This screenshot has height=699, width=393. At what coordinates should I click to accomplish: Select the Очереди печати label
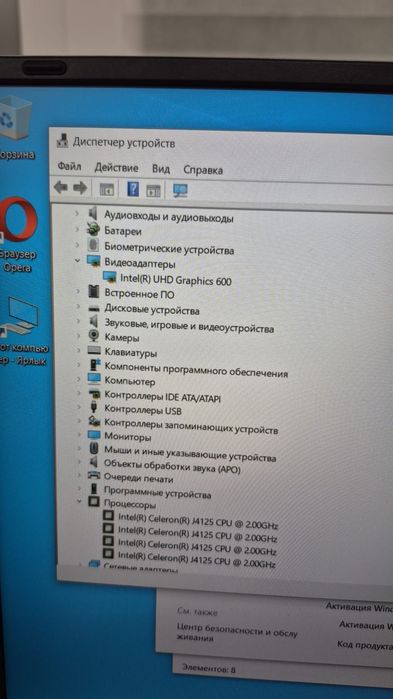coord(138,478)
